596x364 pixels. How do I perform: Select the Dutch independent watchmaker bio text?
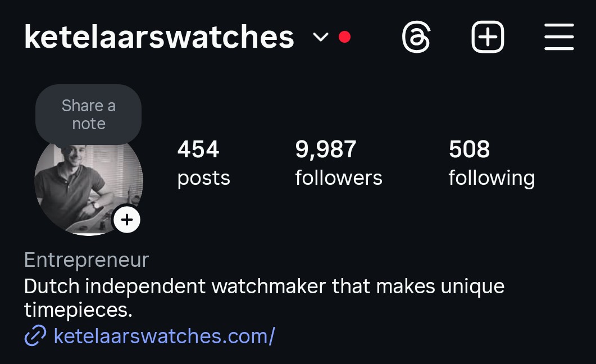click(264, 298)
